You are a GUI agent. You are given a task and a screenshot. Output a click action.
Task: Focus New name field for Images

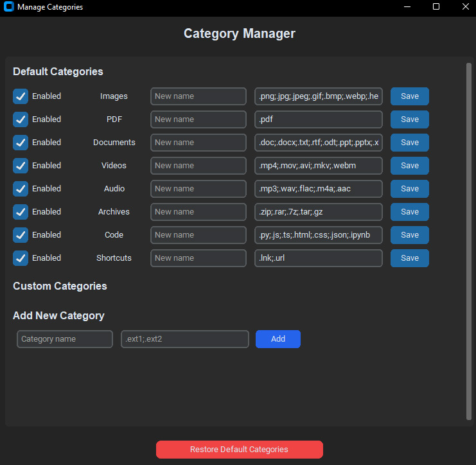(198, 96)
